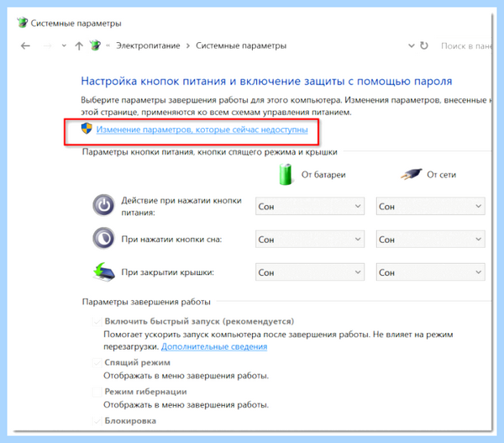Viewport: 504px width, 443px height.
Task: Refresh the page with refresh icon
Action: pos(424,45)
